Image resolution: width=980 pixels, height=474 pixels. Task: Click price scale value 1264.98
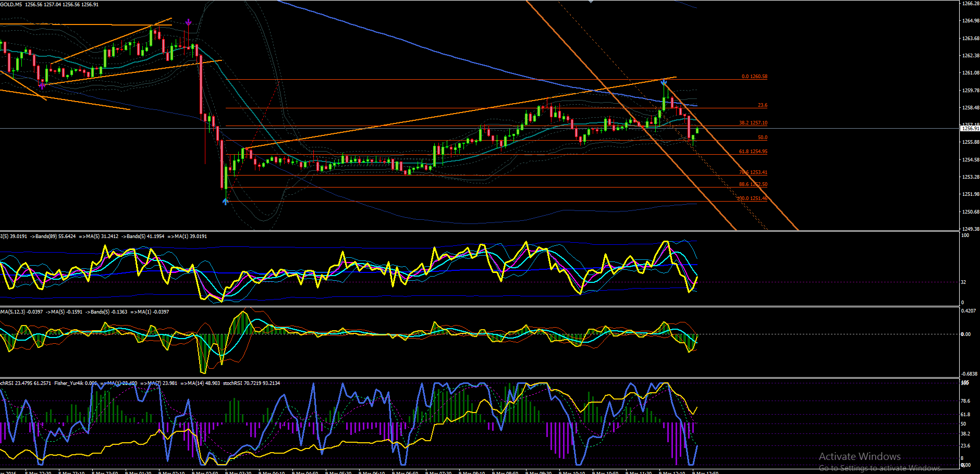[x=971, y=21]
